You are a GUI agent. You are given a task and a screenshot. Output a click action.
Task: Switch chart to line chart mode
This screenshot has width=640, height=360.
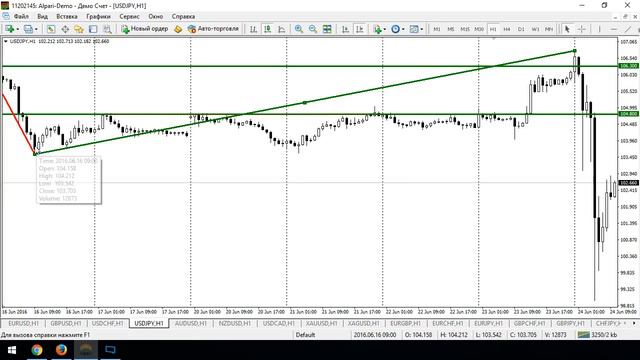pos(282,29)
